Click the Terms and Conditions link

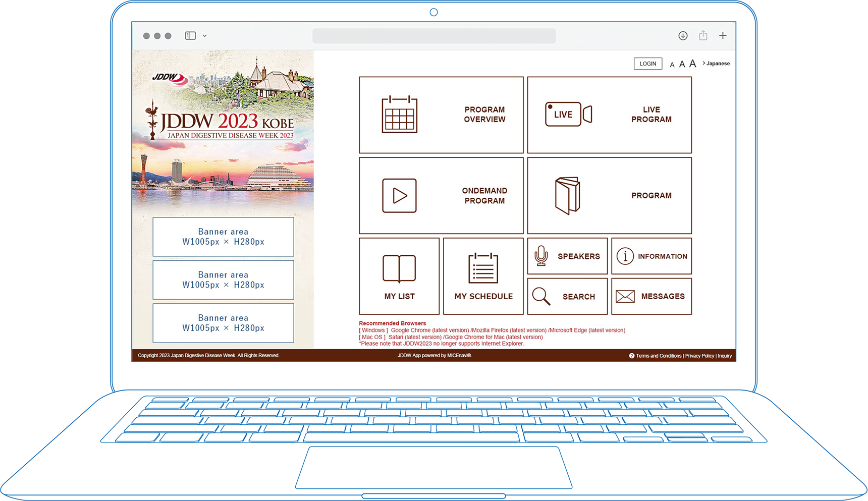[659, 356]
